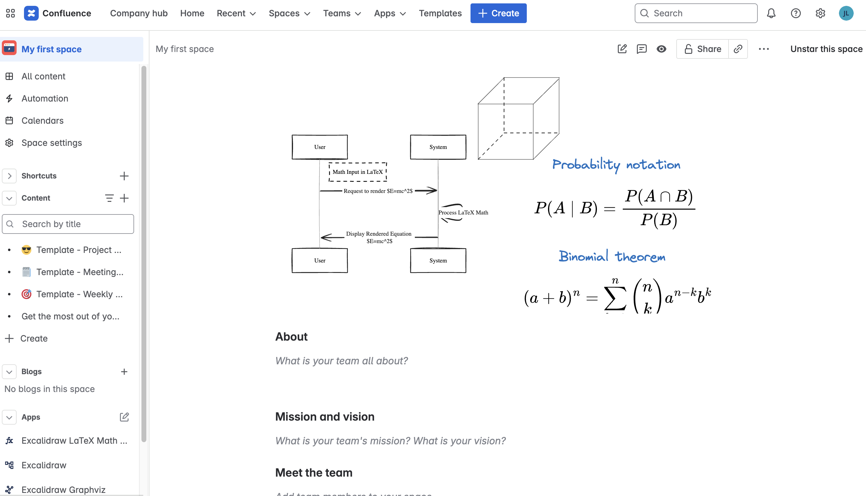The width and height of the screenshot is (866, 496).
Task: Open the Spaces dropdown menu
Action: (289, 13)
